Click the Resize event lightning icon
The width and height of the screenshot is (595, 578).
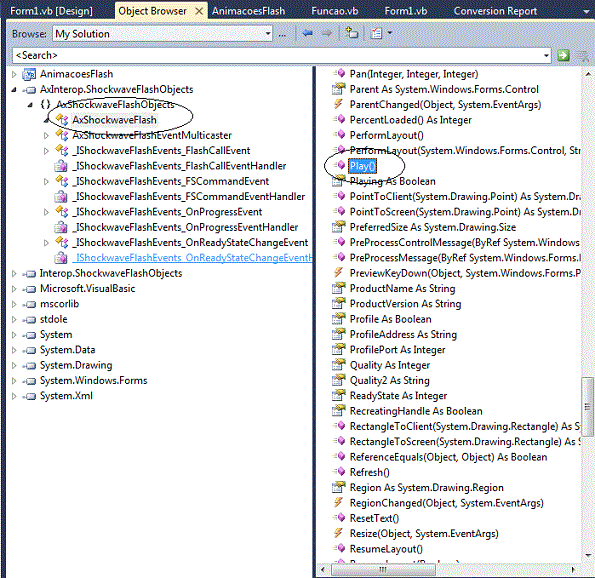338,533
